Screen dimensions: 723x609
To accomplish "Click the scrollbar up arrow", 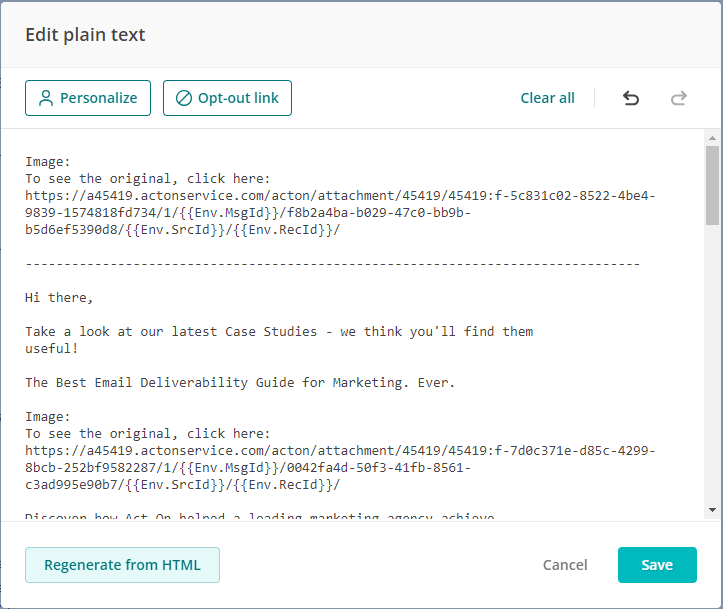I will [x=712, y=138].
